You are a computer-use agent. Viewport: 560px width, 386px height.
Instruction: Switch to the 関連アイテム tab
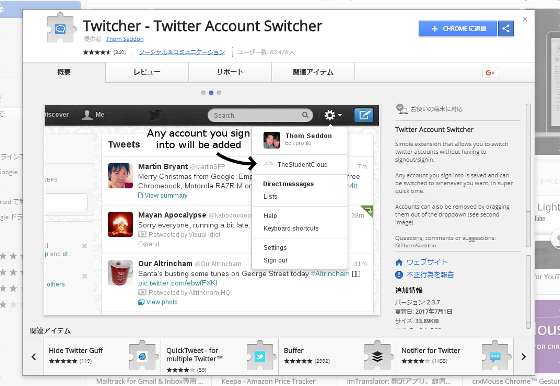pyautogui.click(x=313, y=72)
